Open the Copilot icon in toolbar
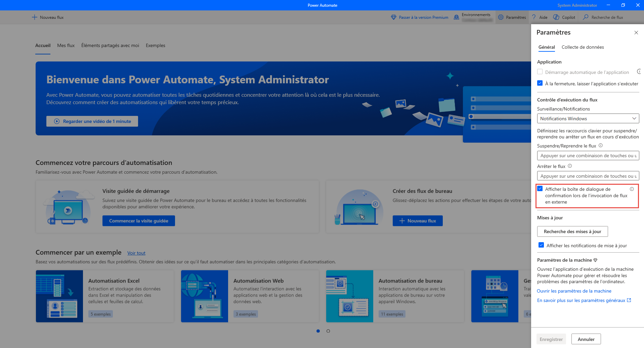The width and height of the screenshot is (644, 348). (556, 17)
